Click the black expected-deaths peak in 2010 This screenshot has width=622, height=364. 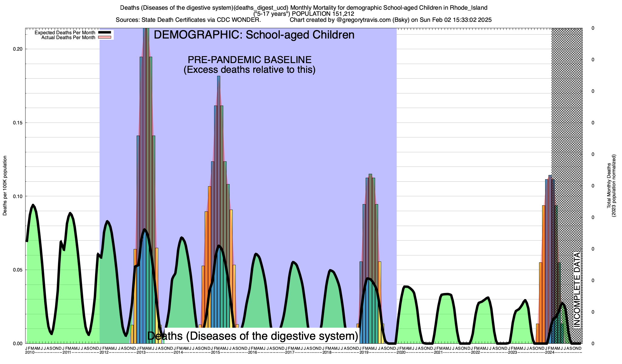click(x=33, y=205)
